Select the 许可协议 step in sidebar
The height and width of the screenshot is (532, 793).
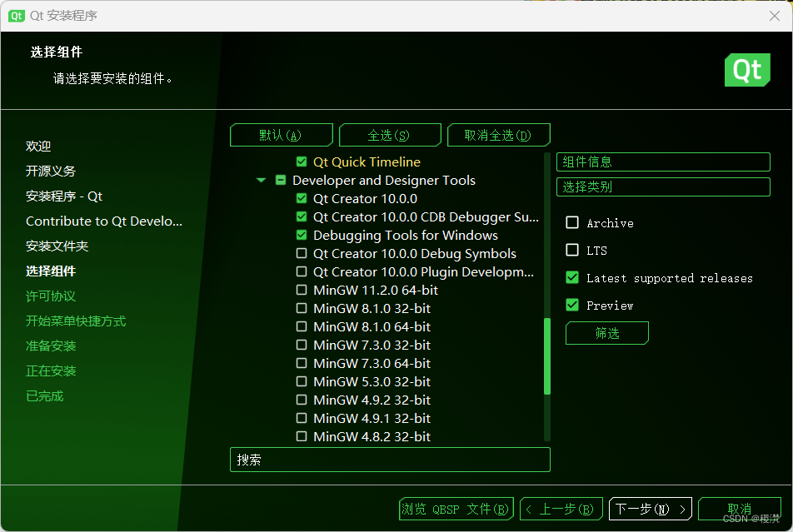tap(51, 296)
